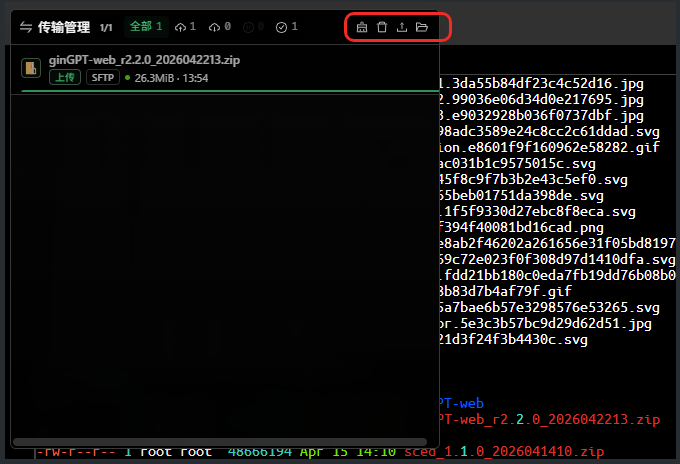The height and width of the screenshot is (464, 680).
Task: Click the green transfer progress bar
Action: point(228,91)
